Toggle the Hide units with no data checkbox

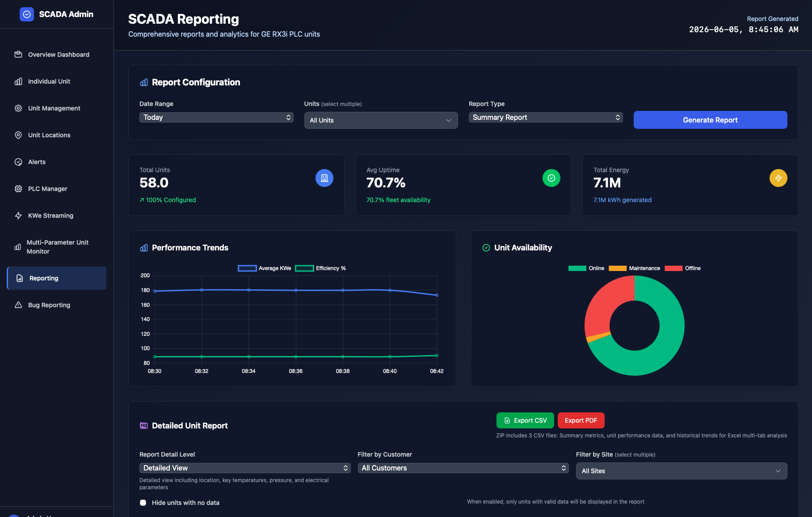point(143,503)
